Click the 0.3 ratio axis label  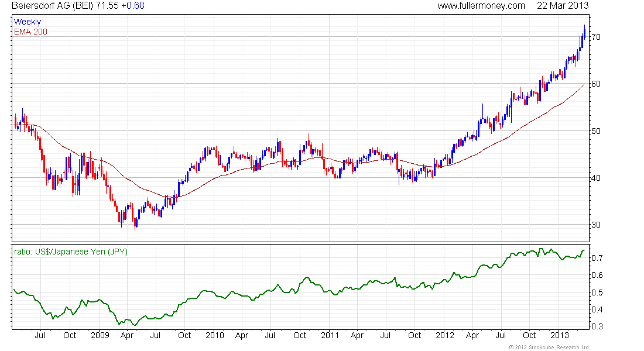pos(597,326)
